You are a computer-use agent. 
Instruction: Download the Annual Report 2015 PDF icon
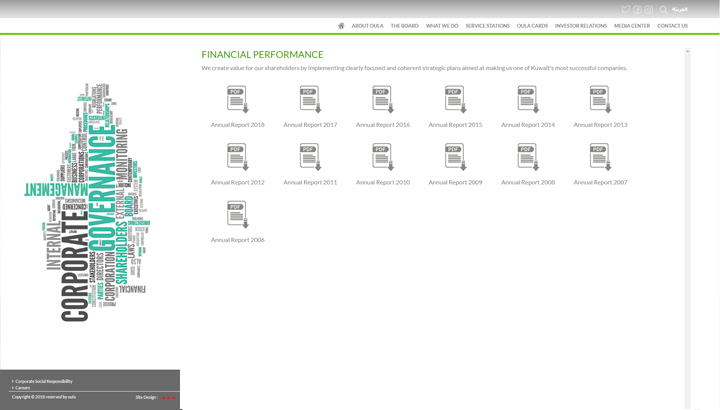456,99
